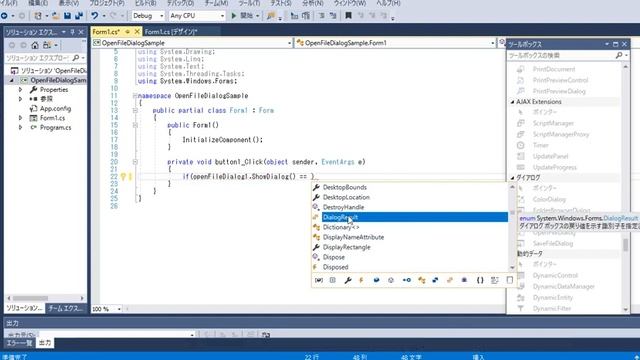Image resolution: width=640 pixels, height=360 pixels.
Task: Click the light bulb quick actions icon
Action: click(x=123, y=177)
